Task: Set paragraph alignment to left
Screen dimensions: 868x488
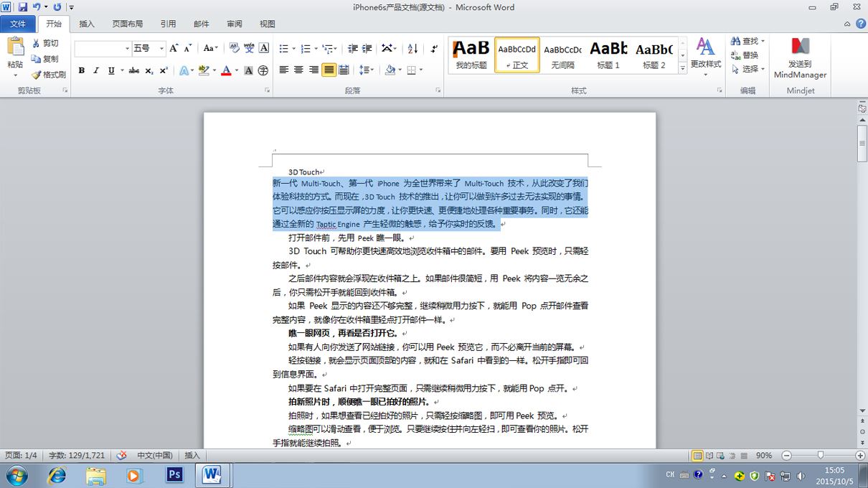Action: pos(284,70)
